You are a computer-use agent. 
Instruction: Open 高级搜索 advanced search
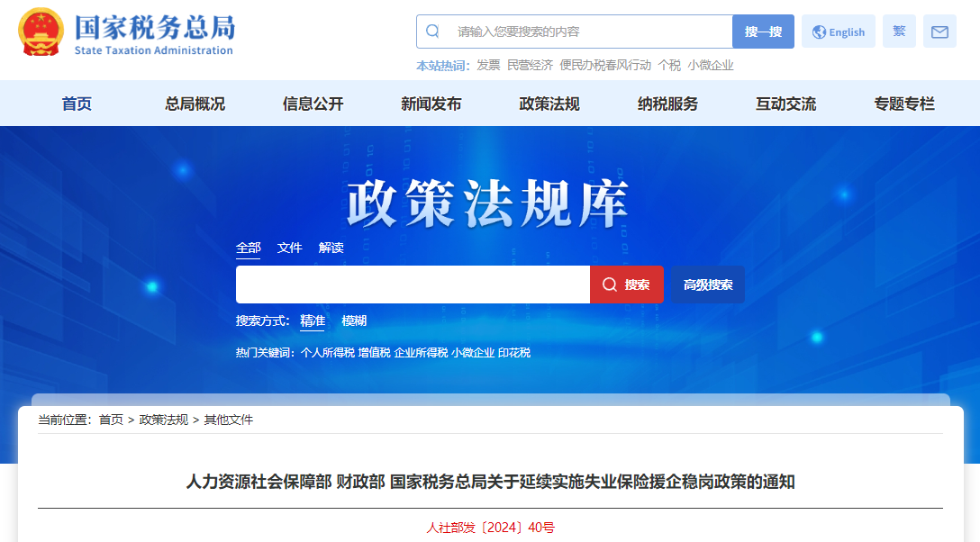(x=708, y=284)
